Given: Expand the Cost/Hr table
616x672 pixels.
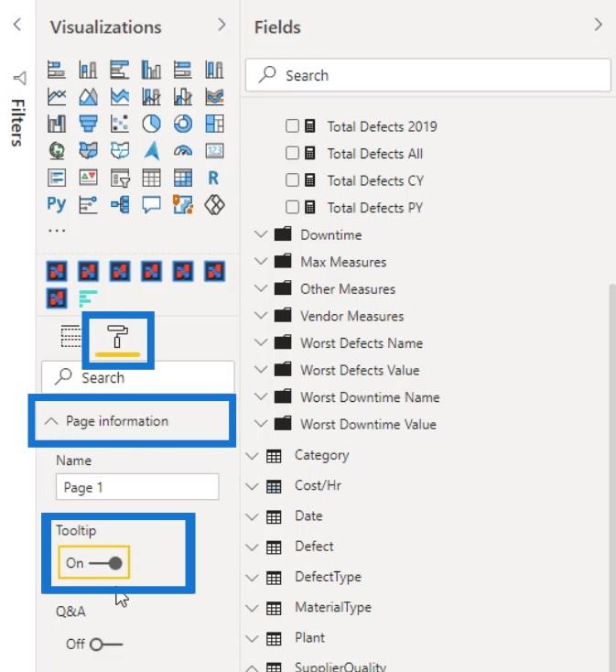Looking at the screenshot, I should [253, 486].
